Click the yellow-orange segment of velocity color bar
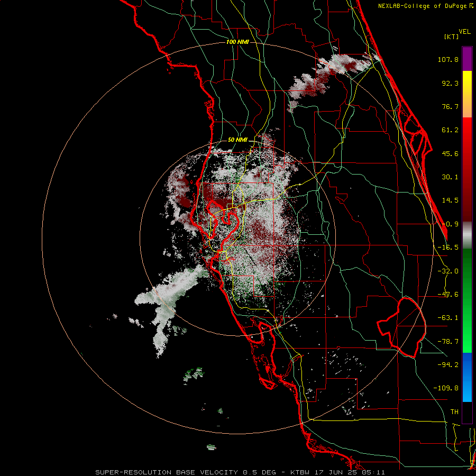This screenshot has height=476, width=476. [467, 94]
